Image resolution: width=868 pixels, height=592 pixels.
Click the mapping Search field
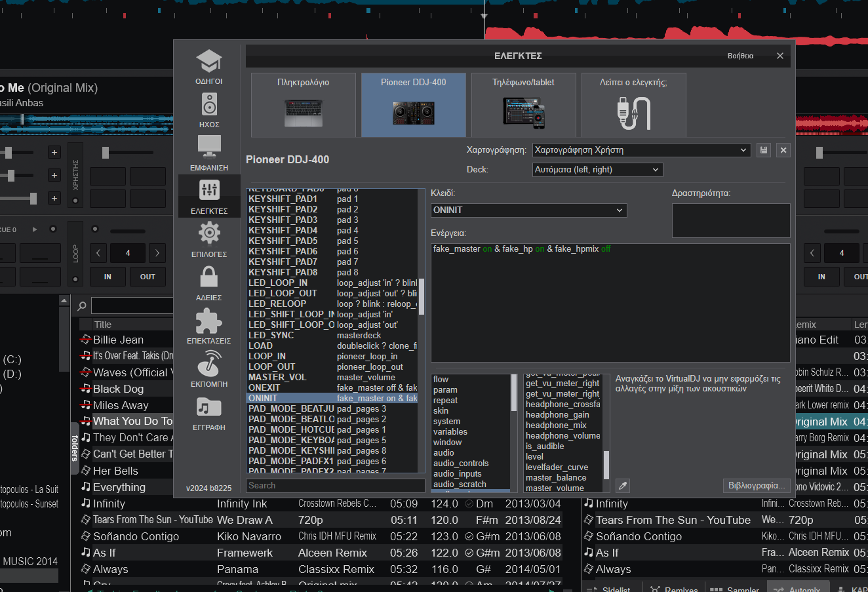coord(336,486)
